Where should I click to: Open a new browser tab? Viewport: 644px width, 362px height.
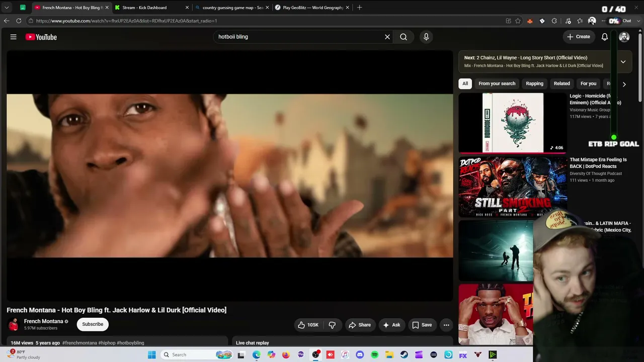pos(359,8)
